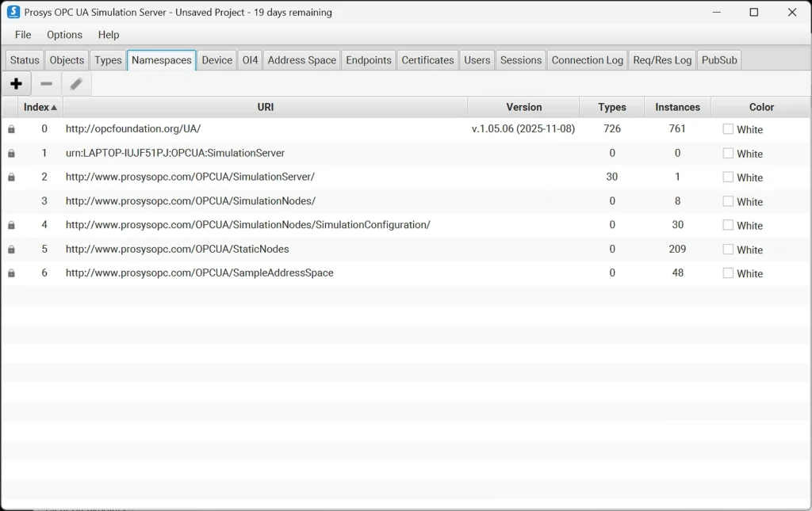Click the Prosys application icon in title bar

pyautogui.click(x=13, y=12)
